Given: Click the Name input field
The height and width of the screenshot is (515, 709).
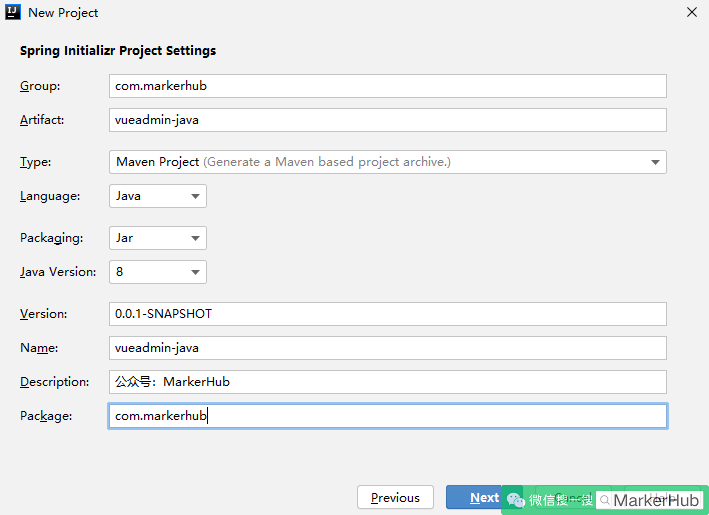Looking at the screenshot, I should (x=388, y=348).
